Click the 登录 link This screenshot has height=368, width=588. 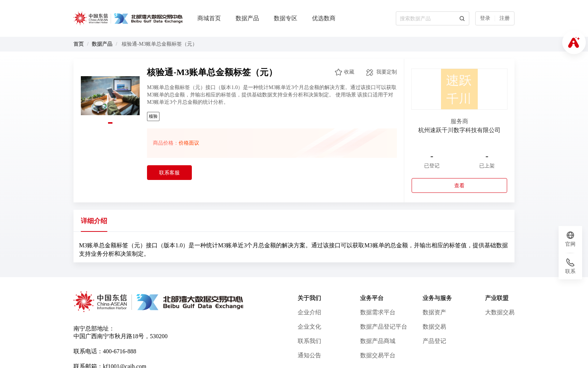485,18
